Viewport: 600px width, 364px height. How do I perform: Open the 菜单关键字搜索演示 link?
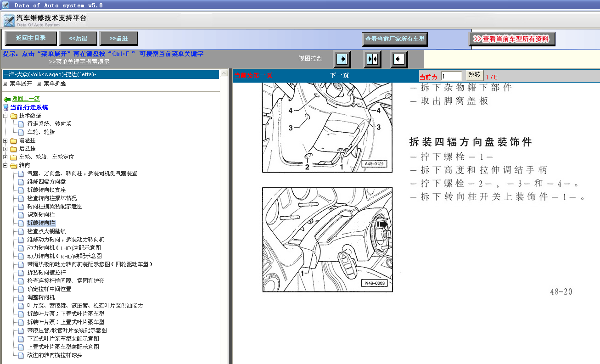click(x=79, y=62)
